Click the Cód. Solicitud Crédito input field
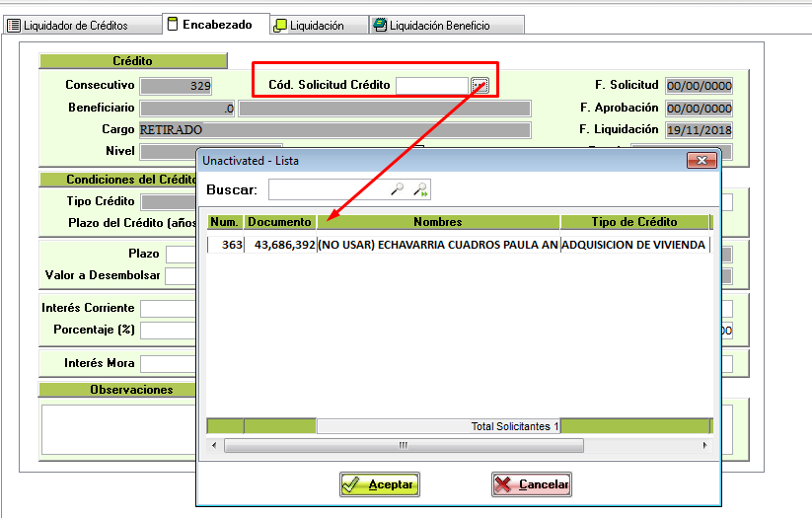812x518 pixels. tap(431, 86)
